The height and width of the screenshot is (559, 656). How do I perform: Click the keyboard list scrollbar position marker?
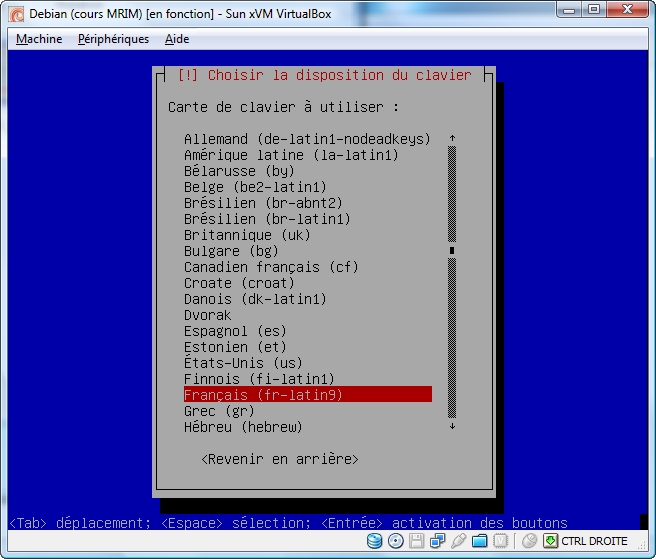click(x=452, y=250)
